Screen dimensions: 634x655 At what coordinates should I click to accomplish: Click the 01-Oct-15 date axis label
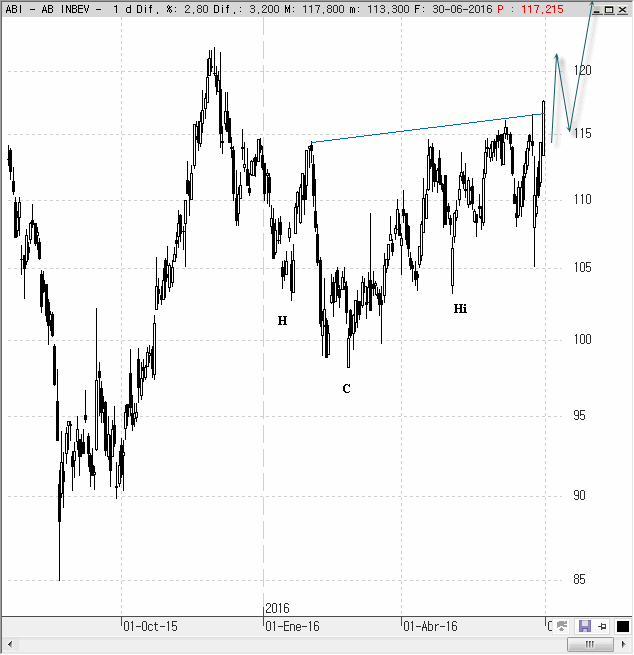pyautogui.click(x=150, y=626)
